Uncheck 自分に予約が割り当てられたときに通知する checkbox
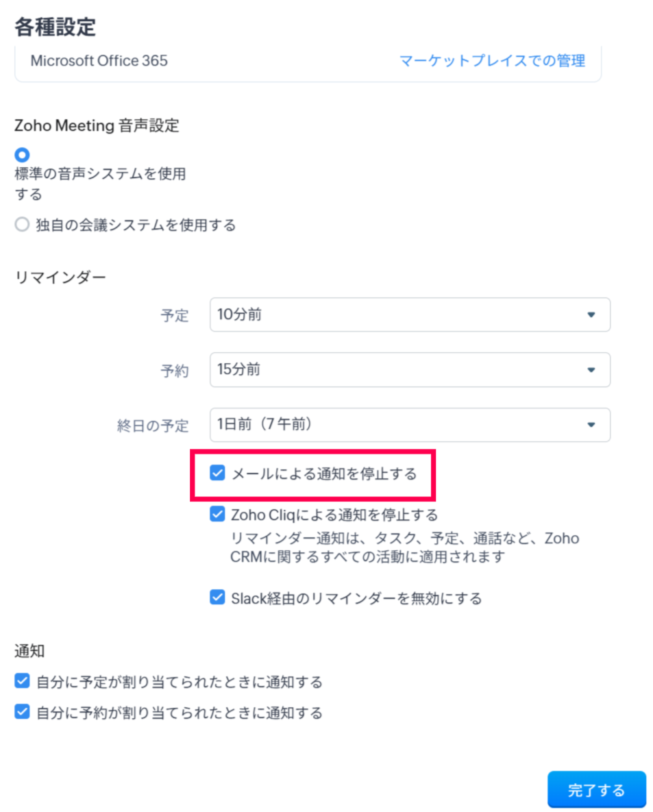 pyautogui.click(x=22, y=712)
